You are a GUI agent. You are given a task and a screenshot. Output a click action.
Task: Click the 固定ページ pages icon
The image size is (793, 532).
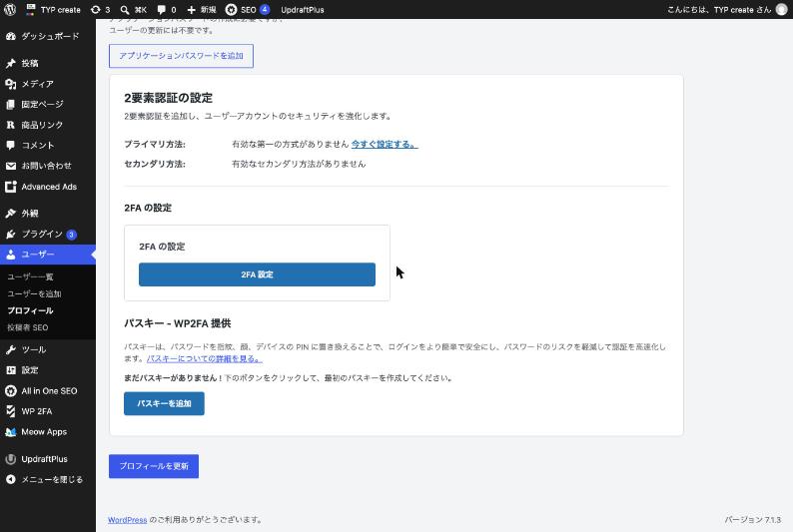click(x=11, y=105)
